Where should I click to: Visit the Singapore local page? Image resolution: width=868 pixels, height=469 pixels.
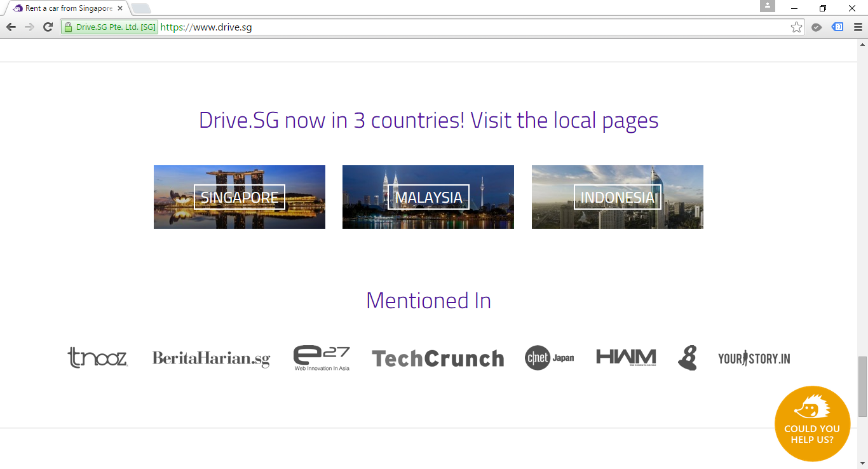pos(240,197)
